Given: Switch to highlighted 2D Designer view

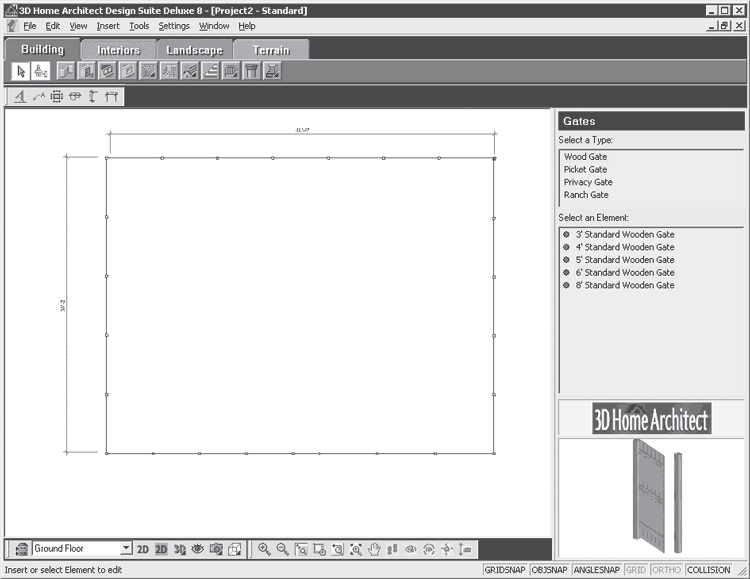Looking at the screenshot, I should click(x=162, y=549).
